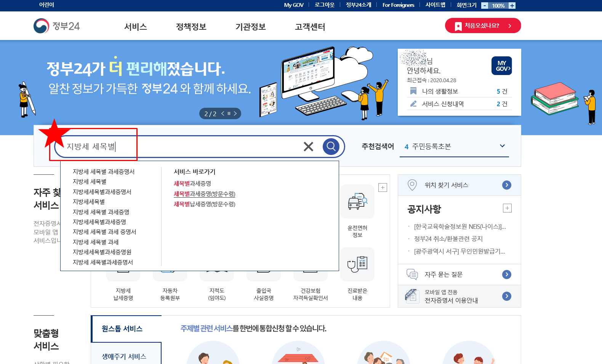This screenshot has width=602, height=364.
Task: Open the 지적도(임야도) service
Action: [x=217, y=294]
